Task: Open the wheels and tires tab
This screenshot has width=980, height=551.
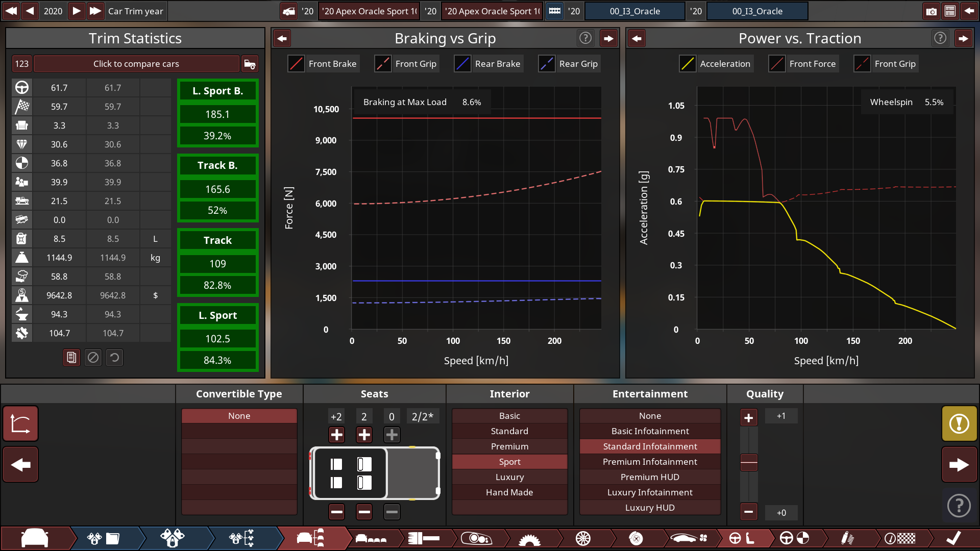Action: point(583,538)
